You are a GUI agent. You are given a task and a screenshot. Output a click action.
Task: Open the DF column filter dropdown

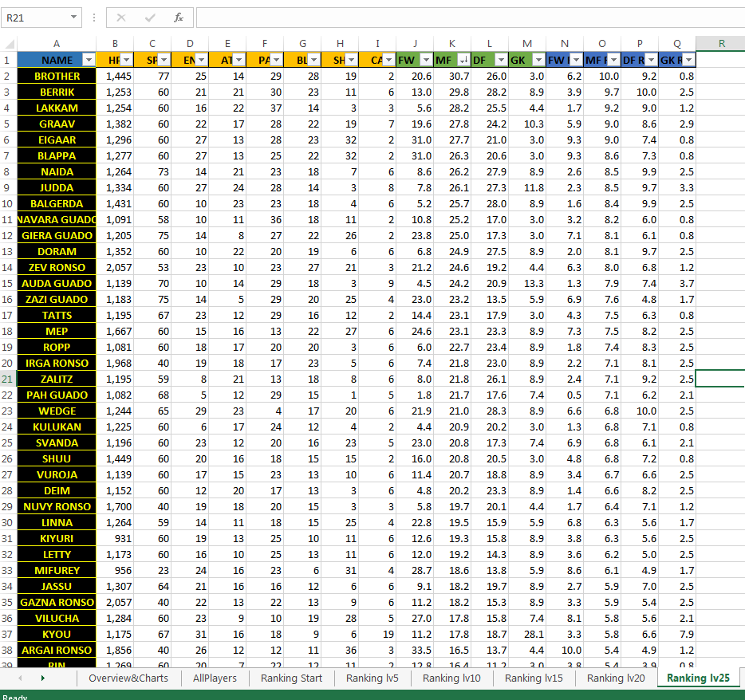tap(501, 61)
